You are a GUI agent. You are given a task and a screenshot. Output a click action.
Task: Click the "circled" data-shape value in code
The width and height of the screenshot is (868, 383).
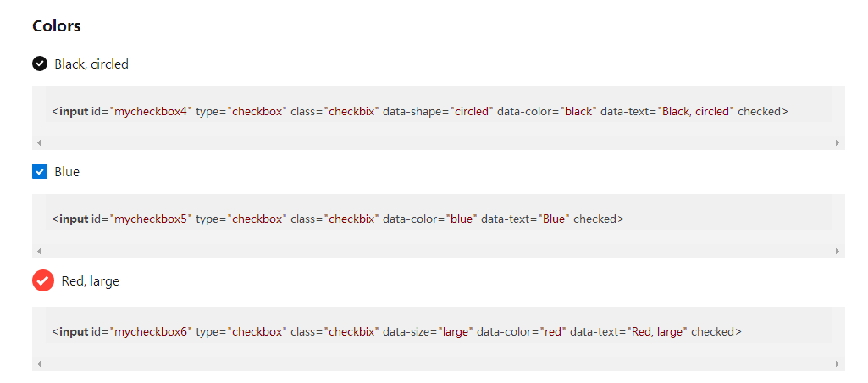[x=472, y=111]
